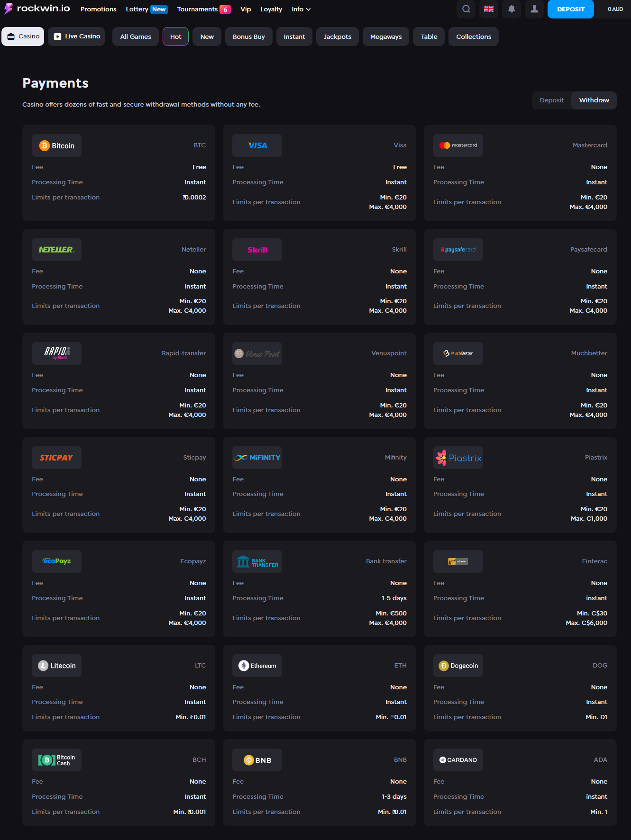
Task: Open the search magnifier icon
Action: [466, 9]
